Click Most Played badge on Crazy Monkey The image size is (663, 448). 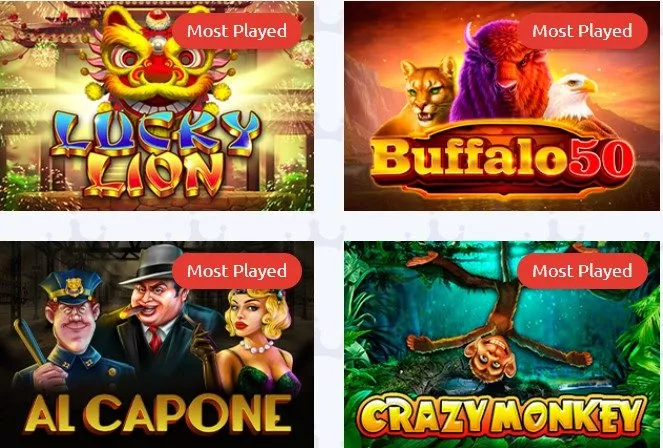582,271
